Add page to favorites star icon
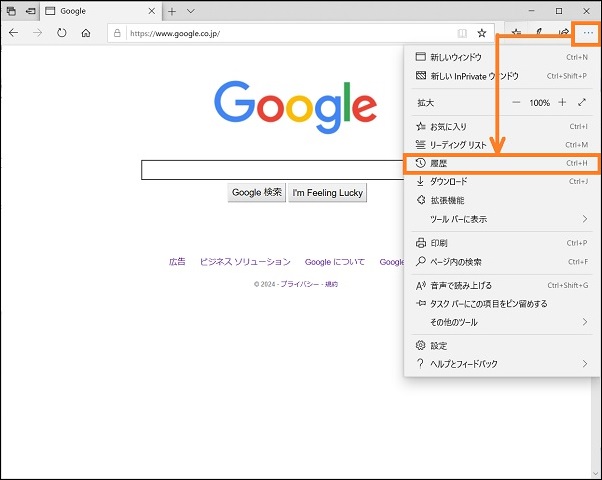 (482, 33)
